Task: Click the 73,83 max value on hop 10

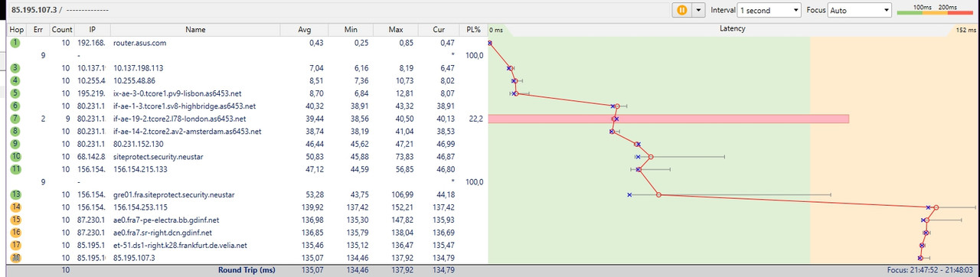Action: click(x=403, y=156)
